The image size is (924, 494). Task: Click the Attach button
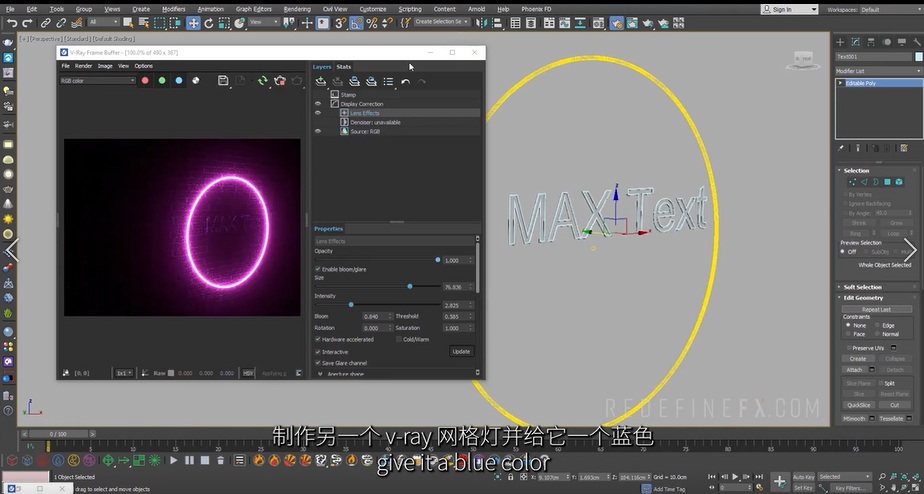(x=854, y=370)
